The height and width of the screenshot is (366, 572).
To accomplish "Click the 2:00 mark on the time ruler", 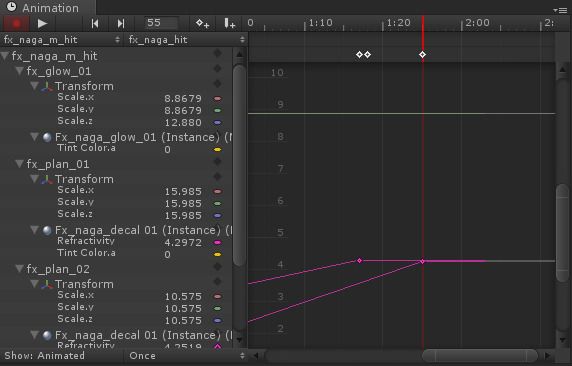I will click(477, 23).
